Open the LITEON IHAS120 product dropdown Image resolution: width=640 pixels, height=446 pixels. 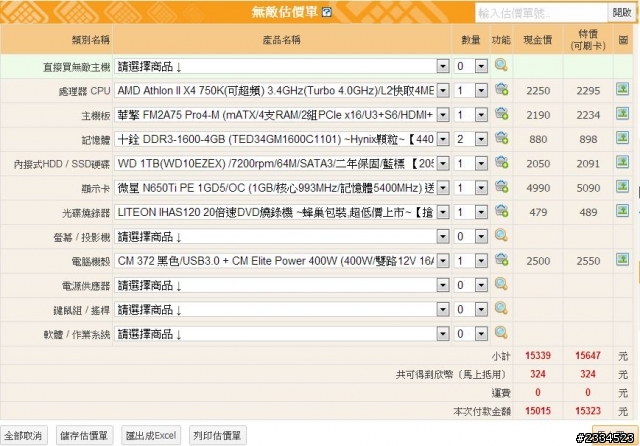(282, 212)
